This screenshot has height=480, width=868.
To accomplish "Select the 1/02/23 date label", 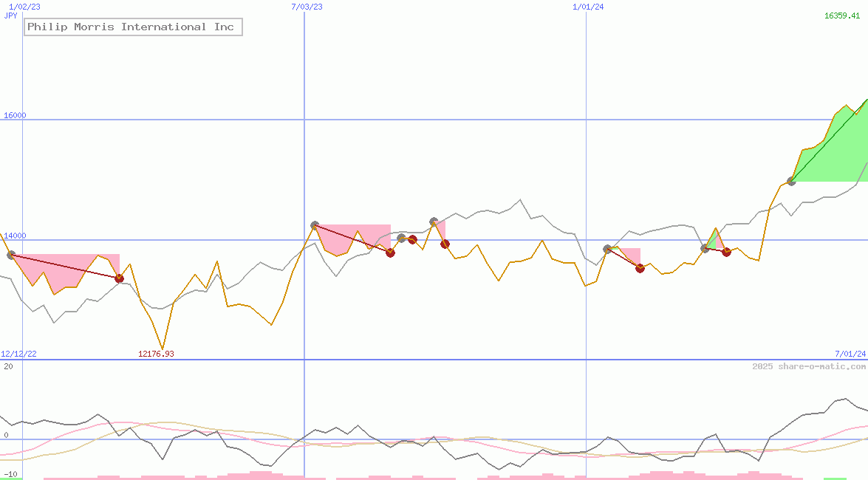I will pos(24,7).
